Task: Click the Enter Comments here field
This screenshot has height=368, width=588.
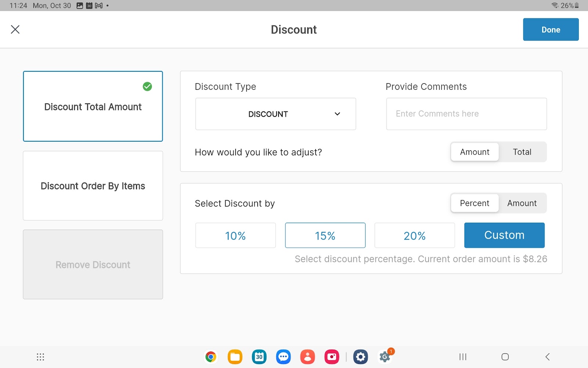Action: pos(466,114)
